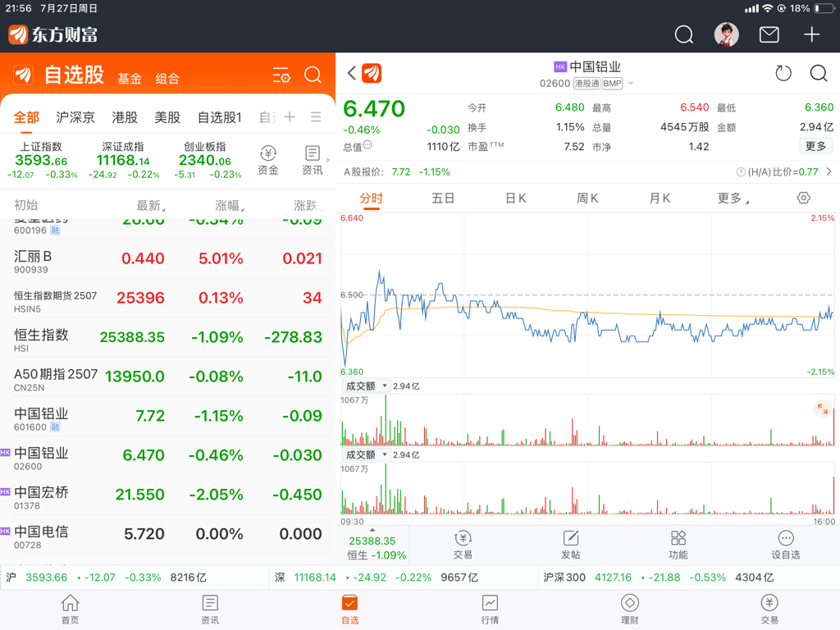Refresh the stock quote
Viewport: 840px width, 630px height.
(783, 73)
